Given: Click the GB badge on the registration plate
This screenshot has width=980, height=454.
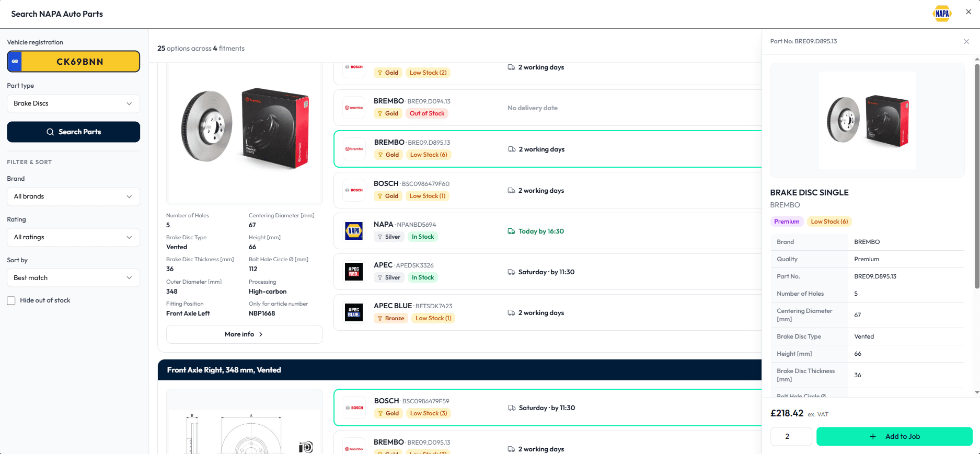Looking at the screenshot, I should point(15,62).
